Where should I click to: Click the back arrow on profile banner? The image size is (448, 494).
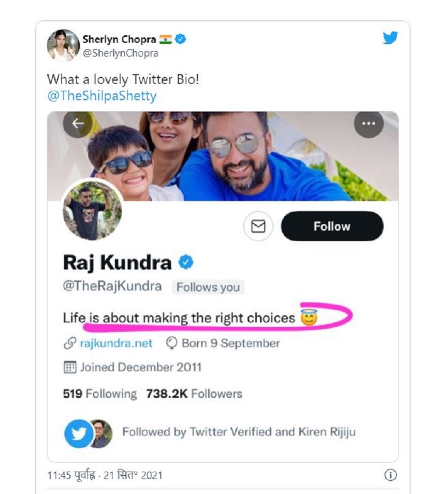[x=78, y=123]
